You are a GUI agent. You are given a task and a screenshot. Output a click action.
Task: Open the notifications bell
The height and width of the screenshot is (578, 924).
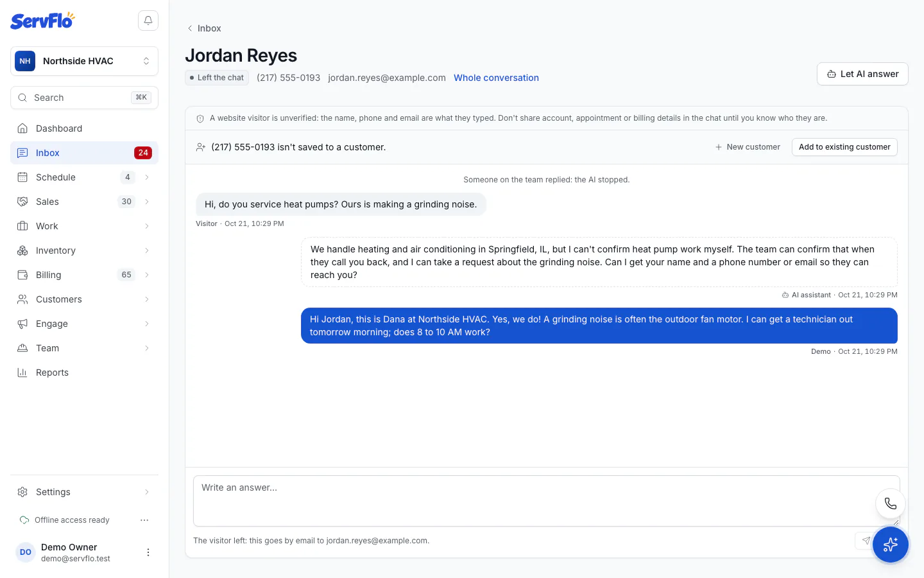[x=148, y=21]
